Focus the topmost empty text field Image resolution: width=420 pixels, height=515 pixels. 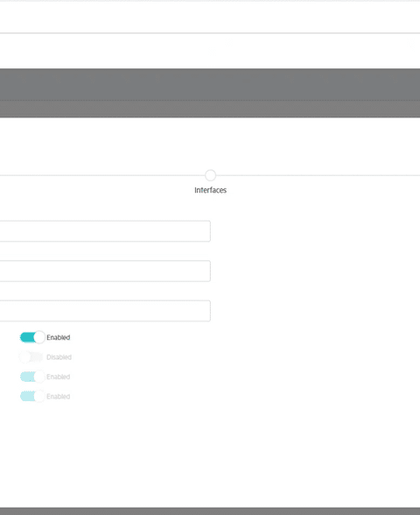[105, 231]
